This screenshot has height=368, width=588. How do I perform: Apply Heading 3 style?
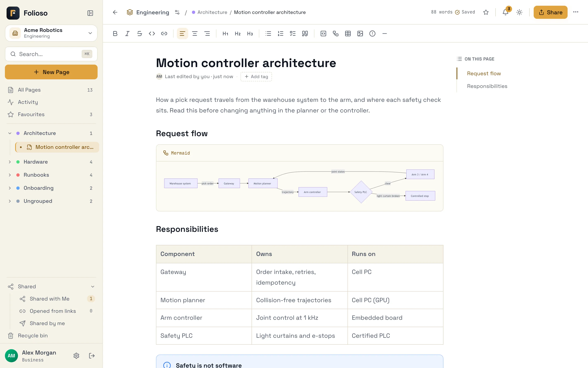click(x=250, y=34)
